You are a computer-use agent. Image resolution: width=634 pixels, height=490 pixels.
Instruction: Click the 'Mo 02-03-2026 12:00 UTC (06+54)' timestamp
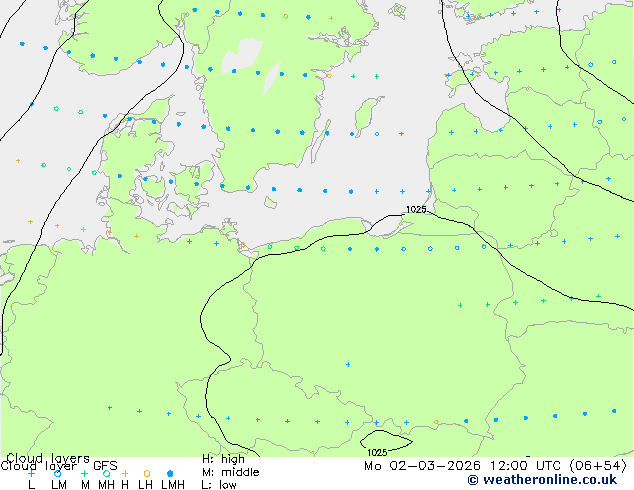(495, 466)
